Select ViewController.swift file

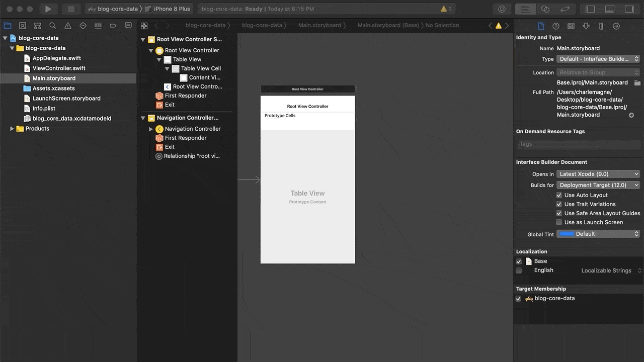58,68
